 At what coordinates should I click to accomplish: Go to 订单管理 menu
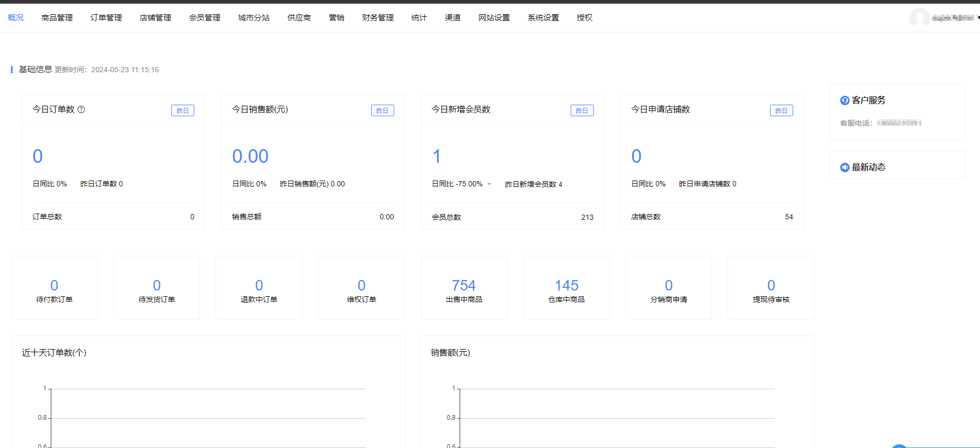point(106,18)
